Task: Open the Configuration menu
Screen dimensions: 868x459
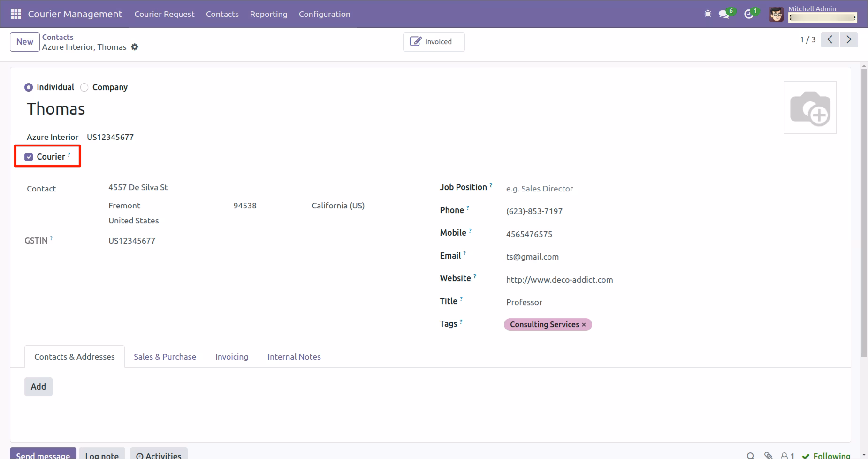Action: (x=325, y=14)
